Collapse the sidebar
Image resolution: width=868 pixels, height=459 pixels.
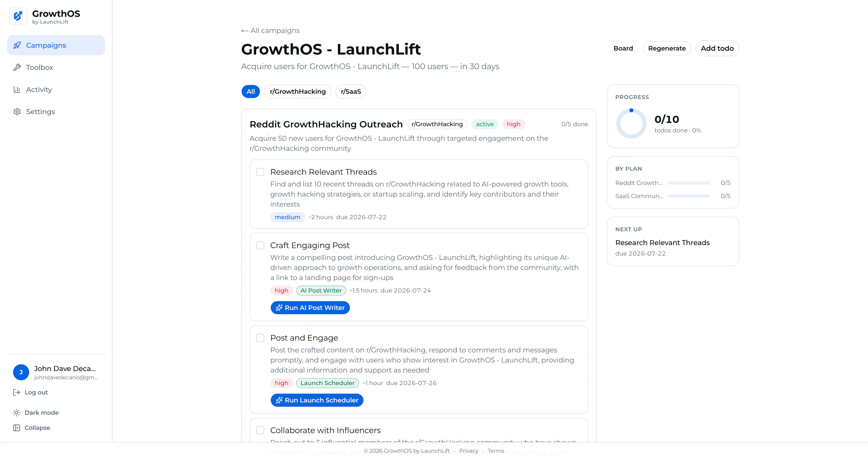31,428
